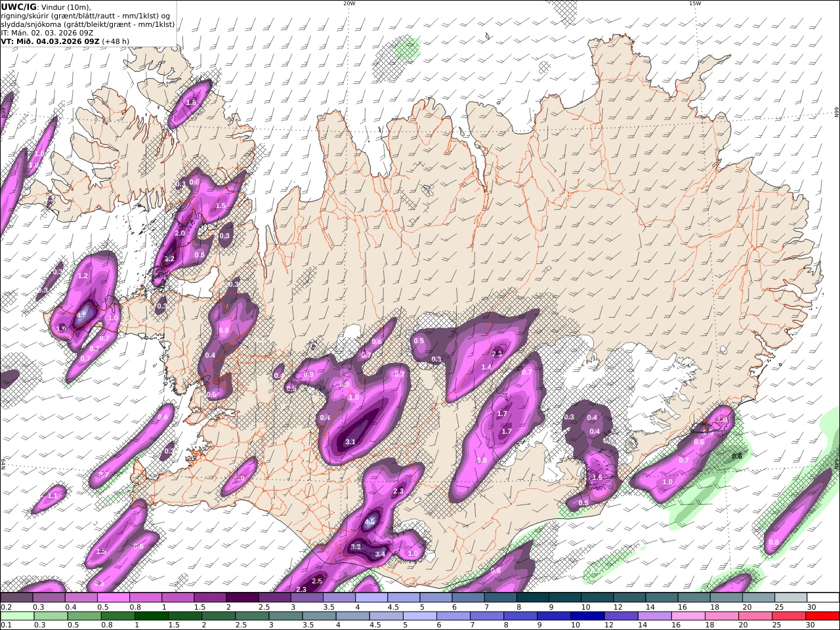Click the 'VT: Mið. 04.03.2026 09Z' valid time
Screen dimensions: 840x630
point(50,41)
